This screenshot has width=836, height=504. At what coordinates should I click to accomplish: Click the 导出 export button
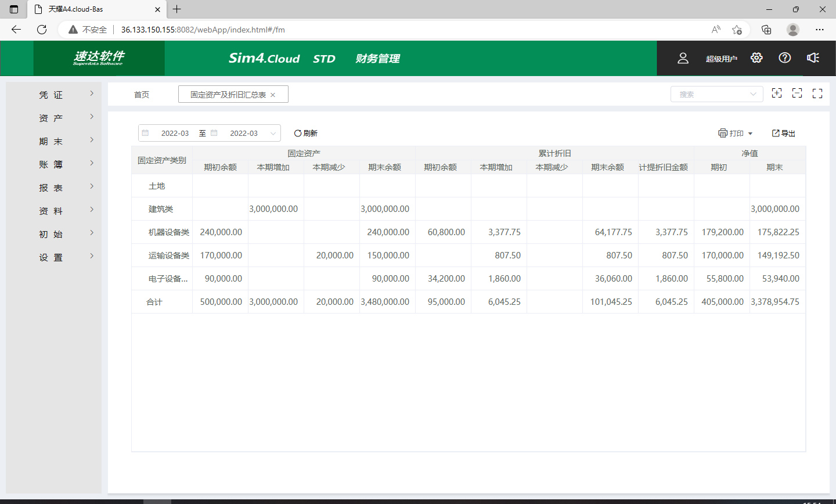[x=784, y=134]
